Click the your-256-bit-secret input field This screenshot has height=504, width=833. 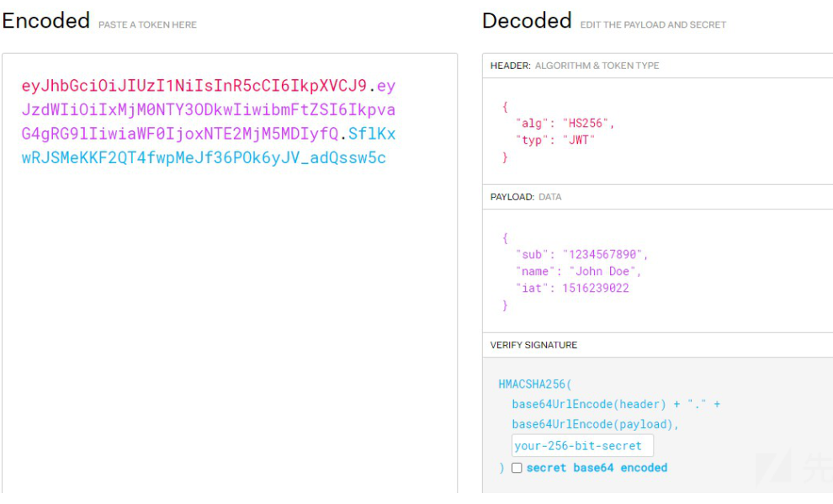point(581,446)
